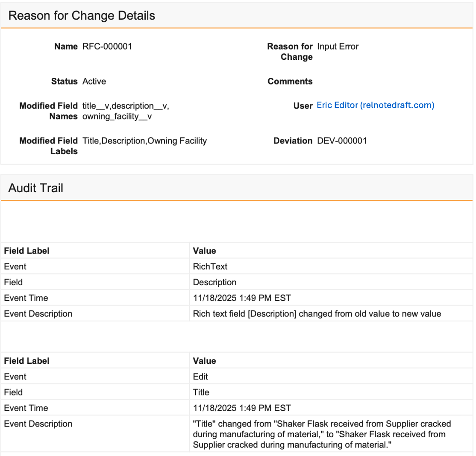Collapse the Reason for Change Details section
The width and height of the screenshot is (476, 456).
point(82,16)
